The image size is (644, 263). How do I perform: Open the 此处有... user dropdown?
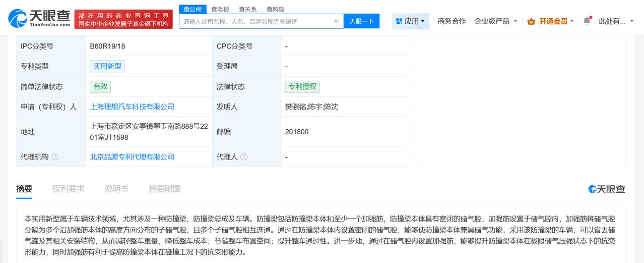point(615,21)
